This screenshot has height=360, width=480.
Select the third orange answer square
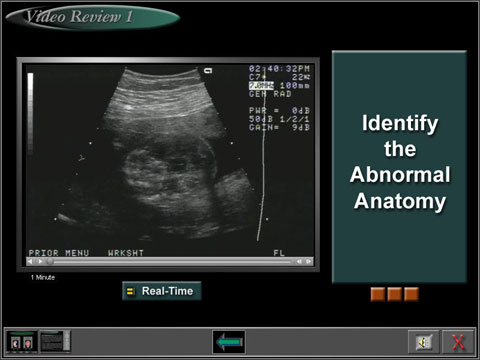pos(411,294)
